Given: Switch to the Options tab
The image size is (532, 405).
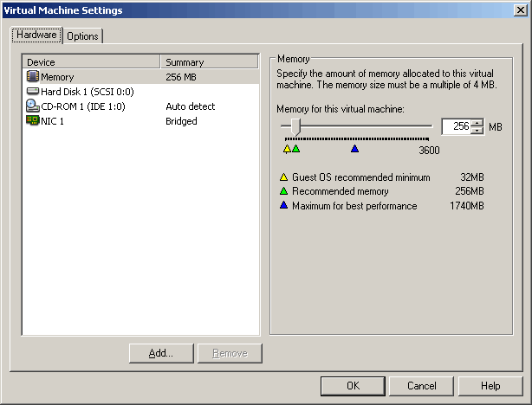Looking at the screenshot, I should coord(82,36).
